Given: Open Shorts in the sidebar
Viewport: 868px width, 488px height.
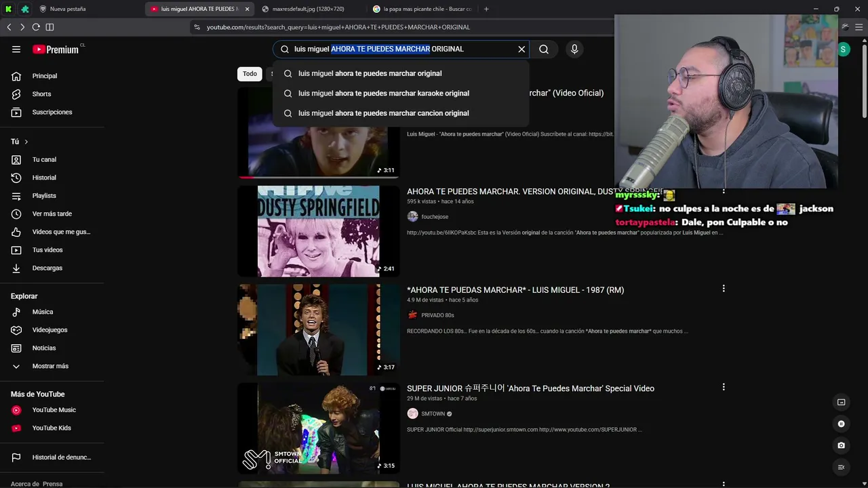Looking at the screenshot, I should (x=52, y=94).
